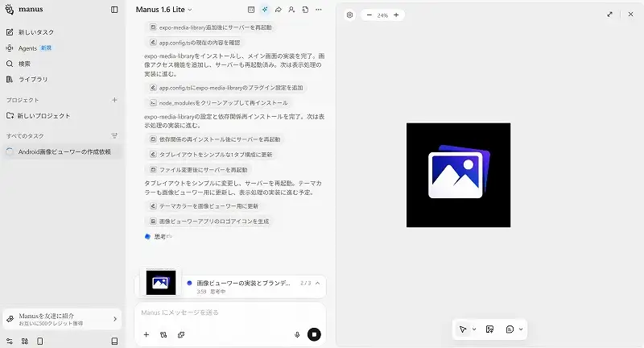Click the add collaborator person icon
The image size is (644, 348).
pyautogui.click(x=291, y=10)
